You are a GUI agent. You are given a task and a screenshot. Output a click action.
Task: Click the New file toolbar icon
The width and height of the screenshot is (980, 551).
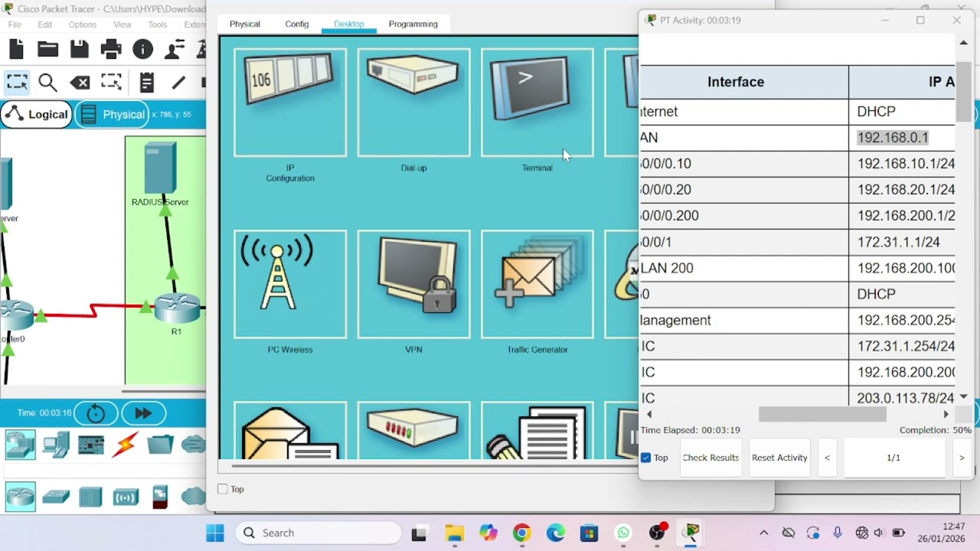16,50
